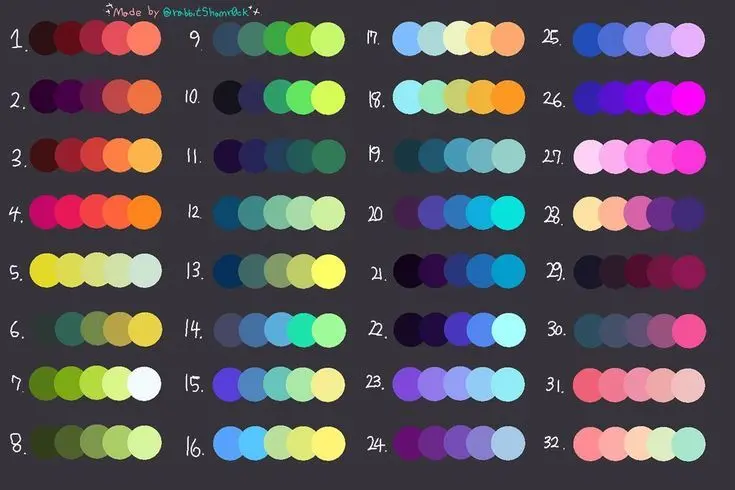Screen dimensions: 735x490
Task: Pick the yellow swatch ending palette 16
Action: (x=328, y=443)
